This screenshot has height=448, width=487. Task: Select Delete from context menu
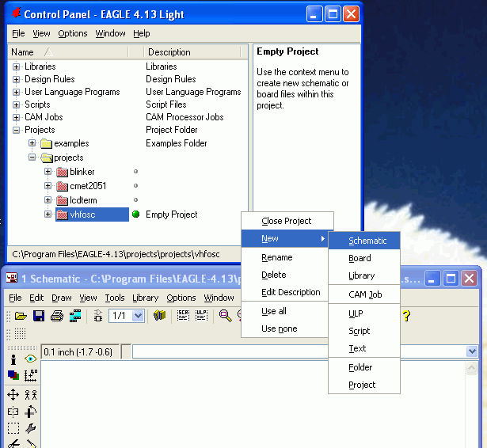click(x=284, y=275)
